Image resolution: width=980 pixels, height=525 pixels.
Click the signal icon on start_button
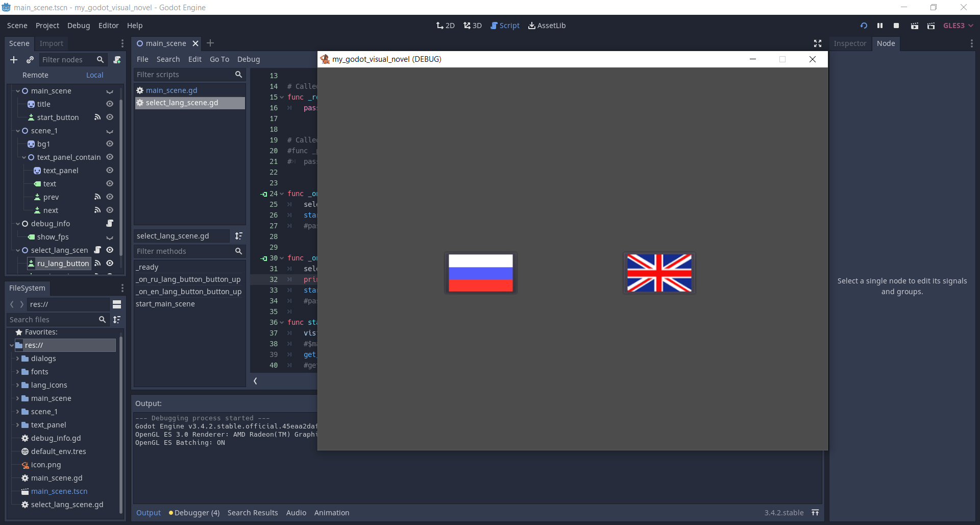tap(97, 117)
